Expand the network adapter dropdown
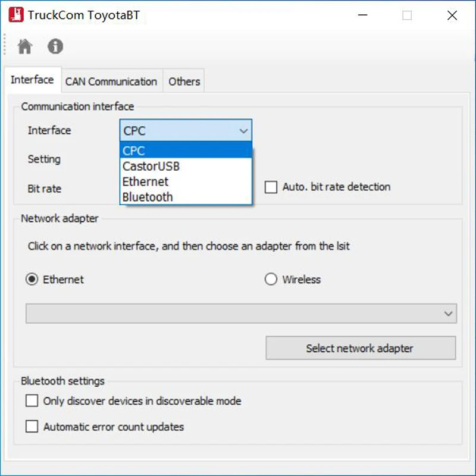The height and width of the screenshot is (476, 476). [449, 314]
